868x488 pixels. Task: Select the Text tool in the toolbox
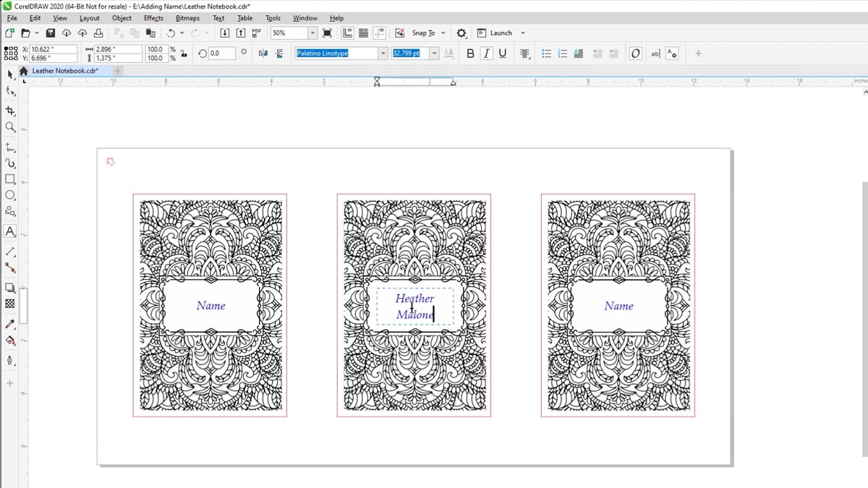coord(10,231)
